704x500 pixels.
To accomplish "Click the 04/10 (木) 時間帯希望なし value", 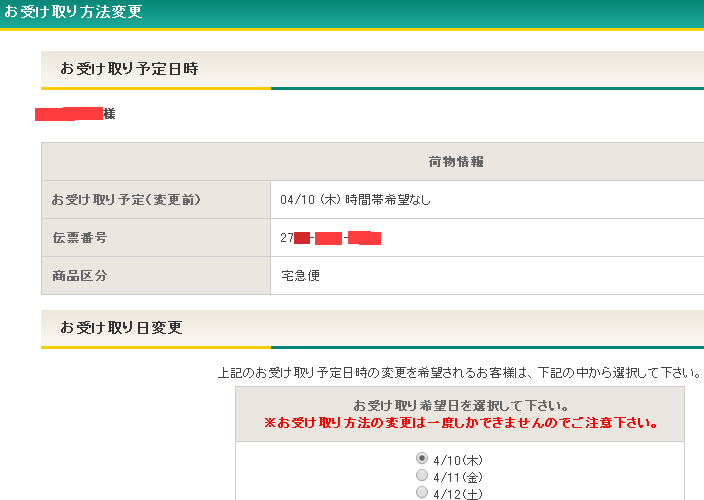I will 356,200.
